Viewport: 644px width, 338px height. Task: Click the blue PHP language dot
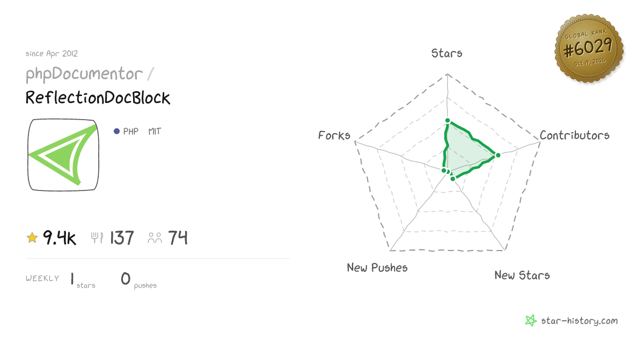(x=116, y=131)
